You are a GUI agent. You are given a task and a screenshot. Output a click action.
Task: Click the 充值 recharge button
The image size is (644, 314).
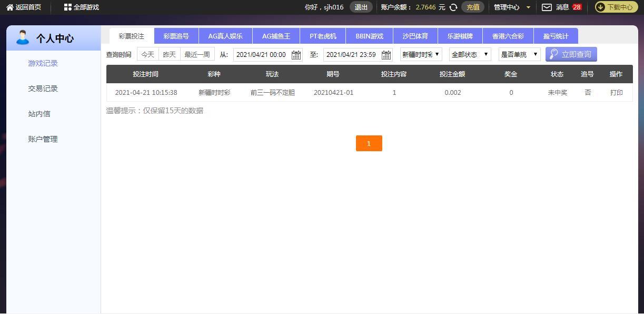point(473,7)
